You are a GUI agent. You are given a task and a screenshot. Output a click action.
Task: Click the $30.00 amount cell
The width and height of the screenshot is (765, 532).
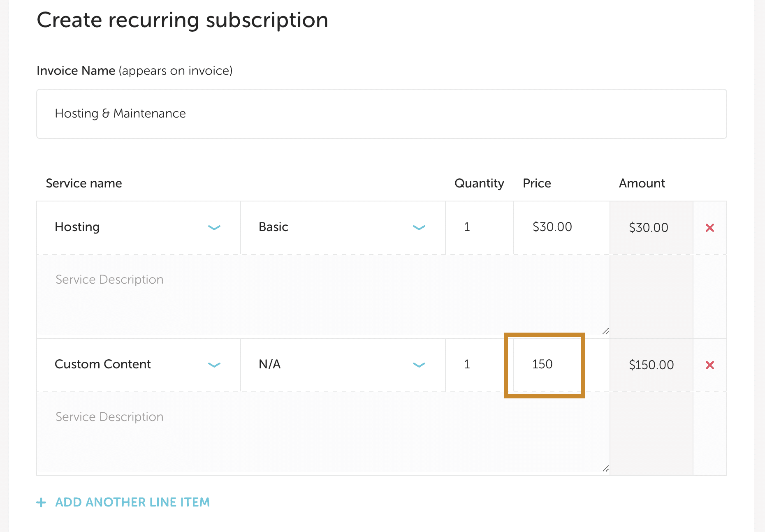tap(651, 228)
